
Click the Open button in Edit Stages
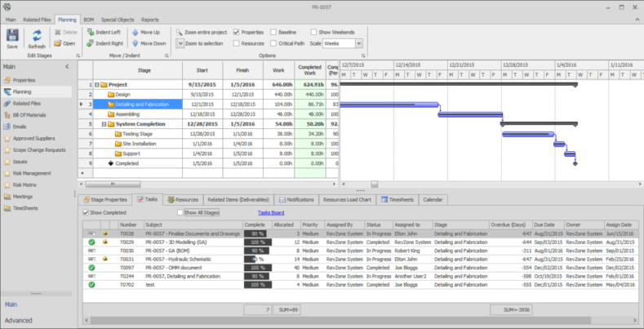click(64, 43)
